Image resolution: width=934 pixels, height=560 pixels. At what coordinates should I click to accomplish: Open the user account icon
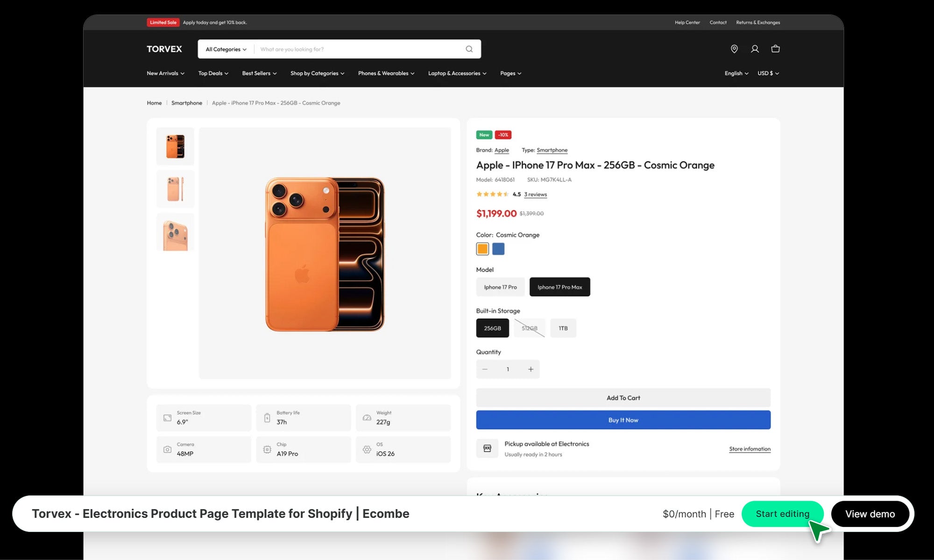755,49
